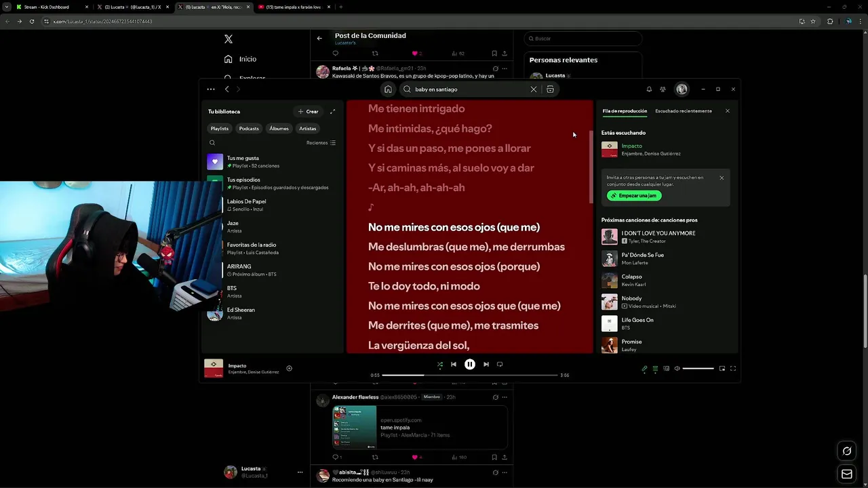
Task: Select Colapso by Kevin Kaarl
Action: (666, 280)
